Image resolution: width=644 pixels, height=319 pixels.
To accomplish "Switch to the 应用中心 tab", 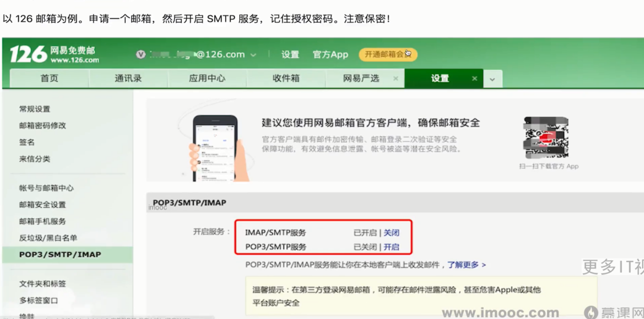I will tap(207, 79).
